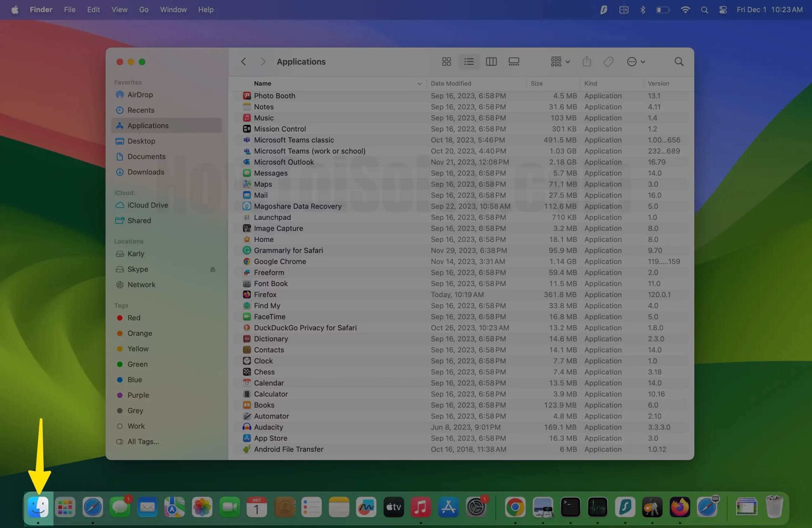Screen dimensions: 812x528
Task: Open the File menu
Action: point(69,10)
